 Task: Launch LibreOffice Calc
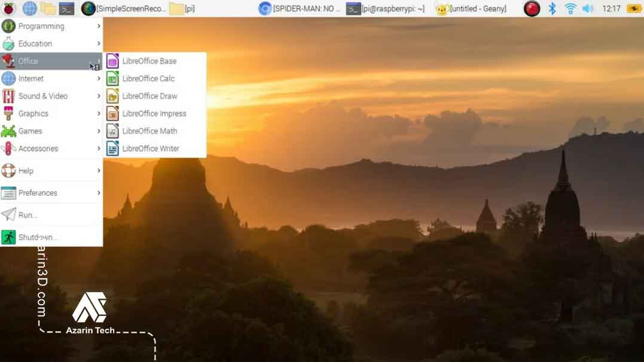pos(148,78)
